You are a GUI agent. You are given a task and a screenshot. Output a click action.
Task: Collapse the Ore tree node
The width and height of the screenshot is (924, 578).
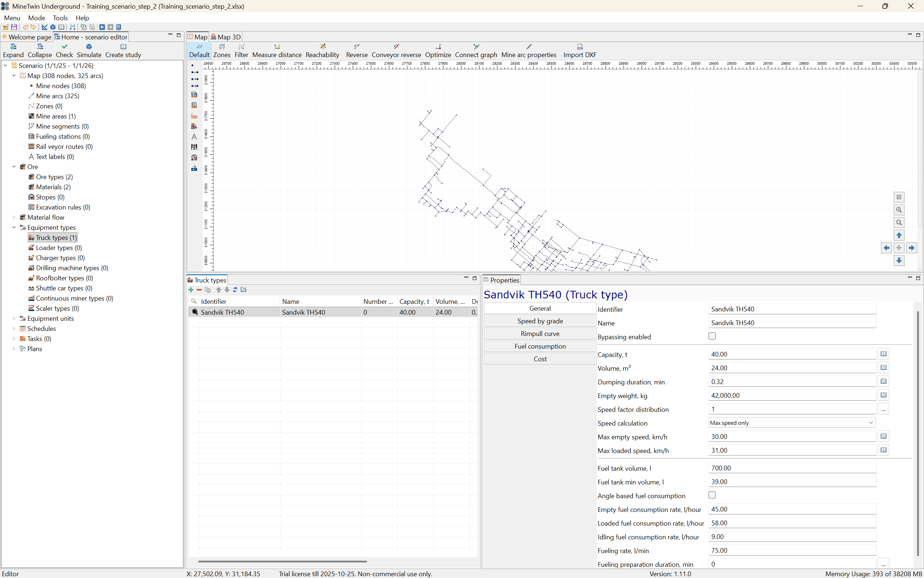(x=14, y=167)
